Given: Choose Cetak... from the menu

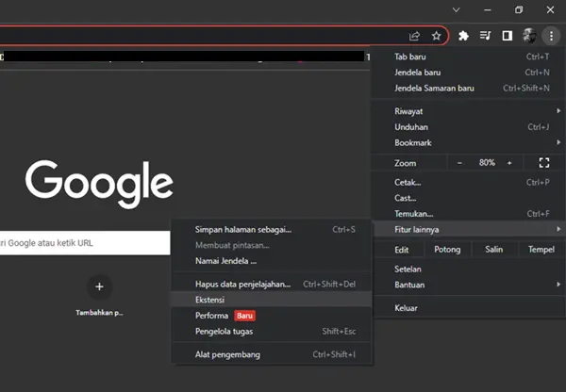Looking at the screenshot, I should 468,183.
